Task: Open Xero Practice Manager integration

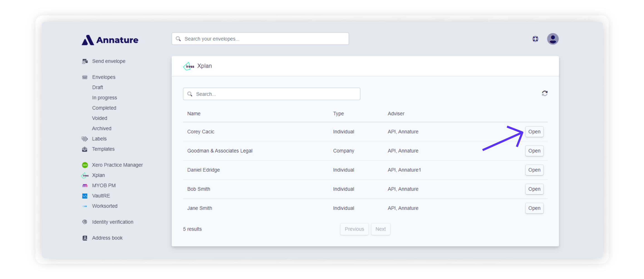Action: pyautogui.click(x=117, y=165)
